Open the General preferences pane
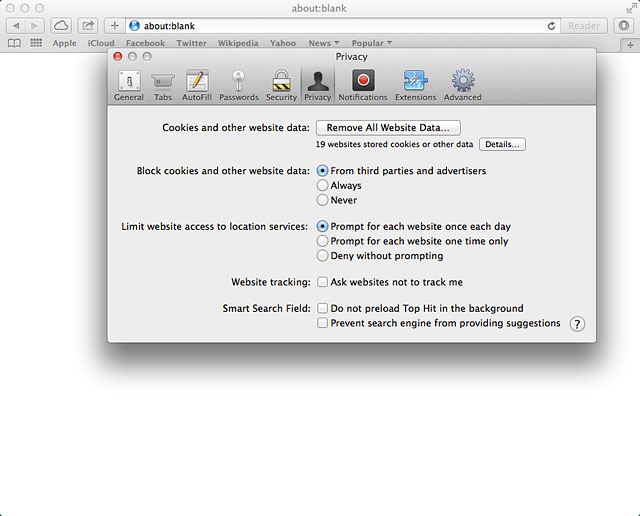This screenshot has height=516, width=640. click(129, 85)
